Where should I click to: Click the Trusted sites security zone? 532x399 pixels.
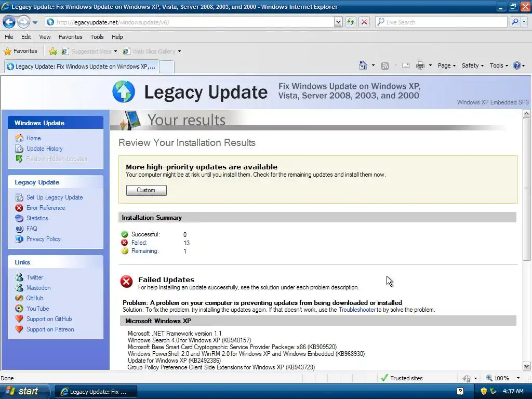402,378
